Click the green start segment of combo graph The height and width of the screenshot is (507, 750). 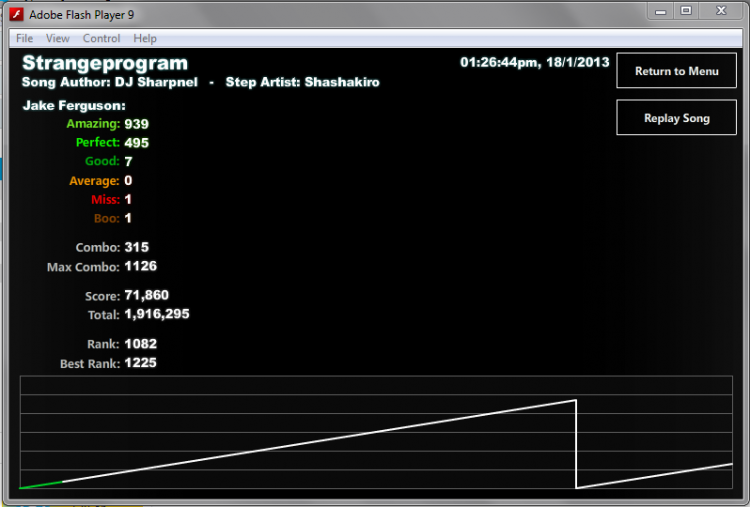41,485
